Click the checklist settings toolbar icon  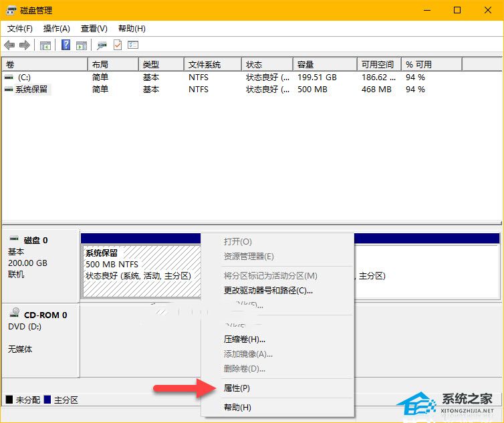point(133,45)
